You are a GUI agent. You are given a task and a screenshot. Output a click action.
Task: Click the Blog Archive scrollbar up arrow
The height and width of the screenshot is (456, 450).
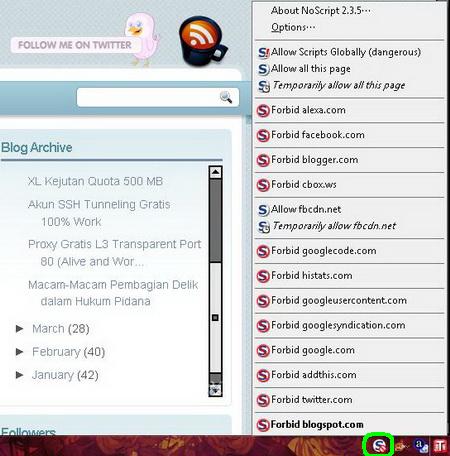[215, 172]
